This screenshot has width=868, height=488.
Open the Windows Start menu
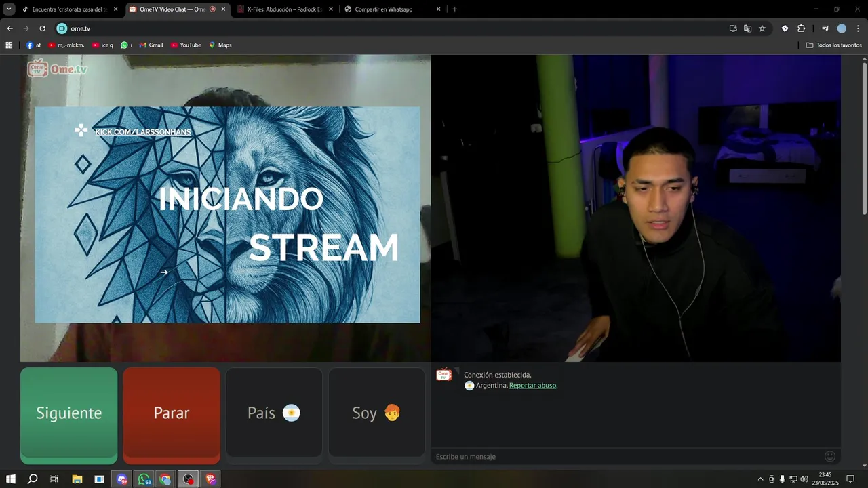pos(11,479)
